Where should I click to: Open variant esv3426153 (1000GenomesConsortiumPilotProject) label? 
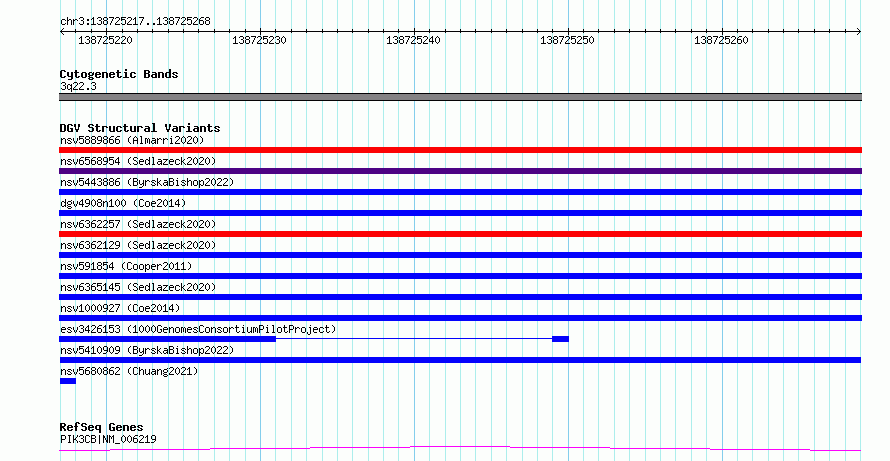(x=198, y=329)
